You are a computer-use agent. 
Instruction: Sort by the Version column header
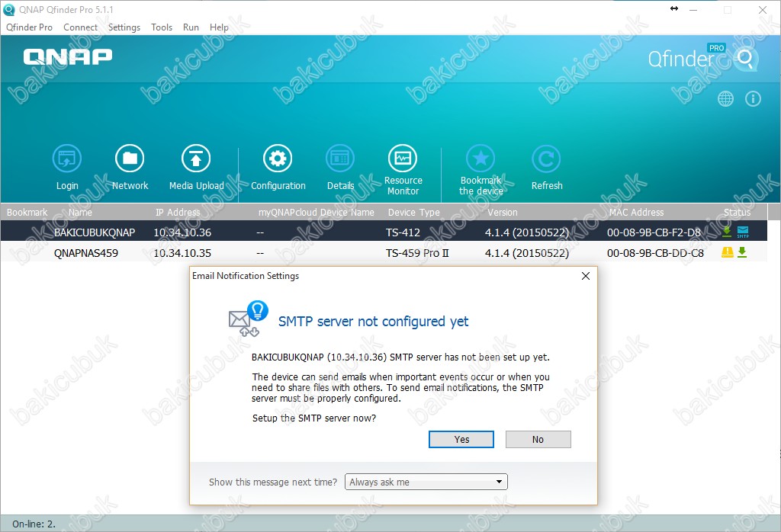(x=502, y=213)
